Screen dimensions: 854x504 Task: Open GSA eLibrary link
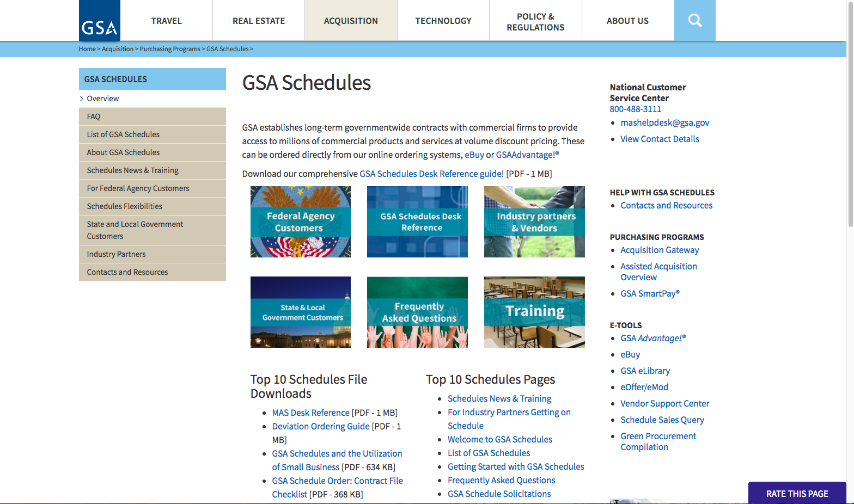(x=645, y=371)
